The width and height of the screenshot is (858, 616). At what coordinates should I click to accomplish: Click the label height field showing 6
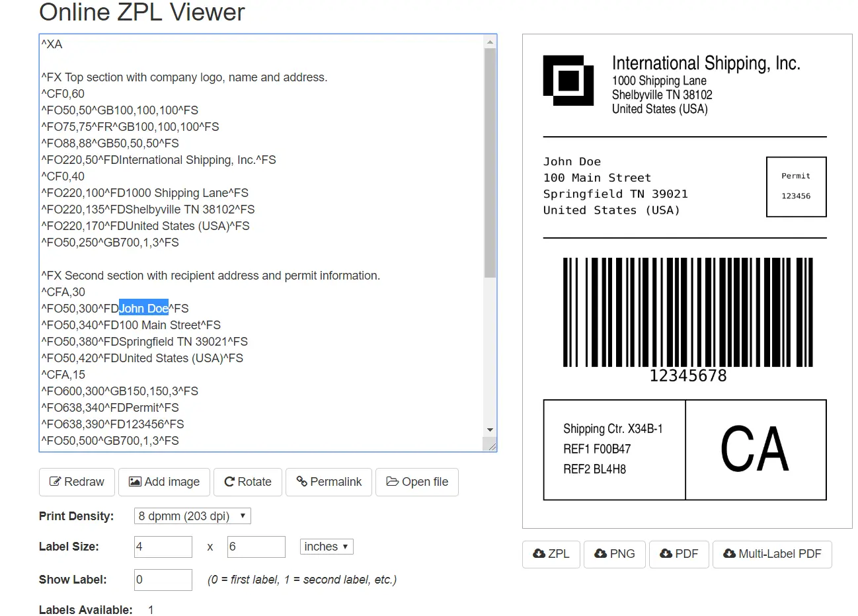point(256,547)
